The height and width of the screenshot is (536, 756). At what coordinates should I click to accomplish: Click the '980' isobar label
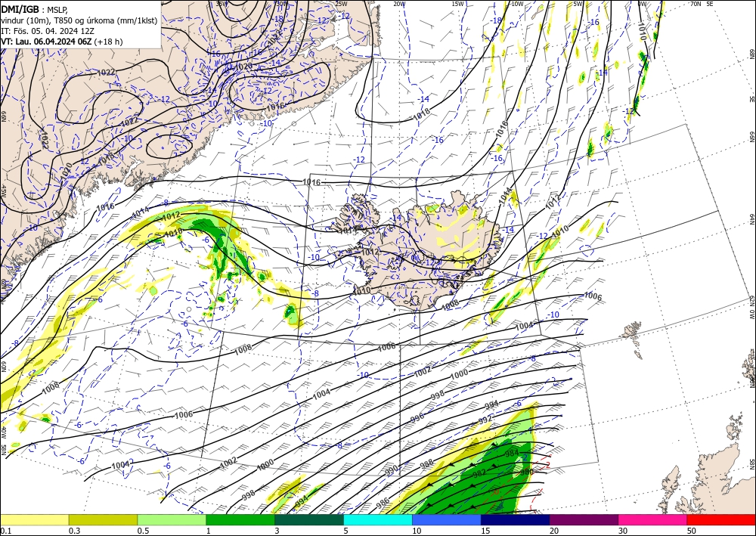[x=527, y=472]
